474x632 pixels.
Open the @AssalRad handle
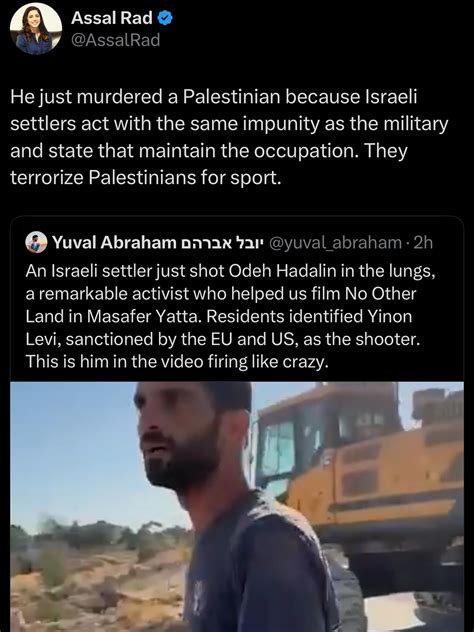[115, 40]
